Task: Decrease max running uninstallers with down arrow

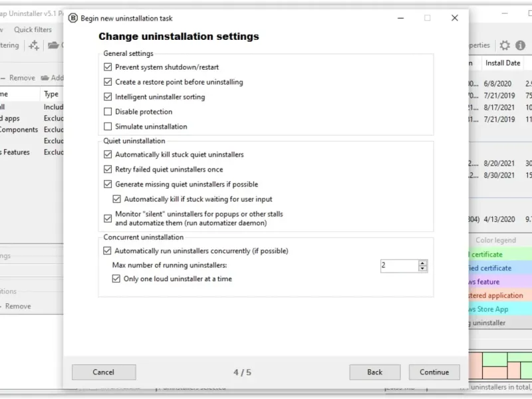Action: pos(422,269)
